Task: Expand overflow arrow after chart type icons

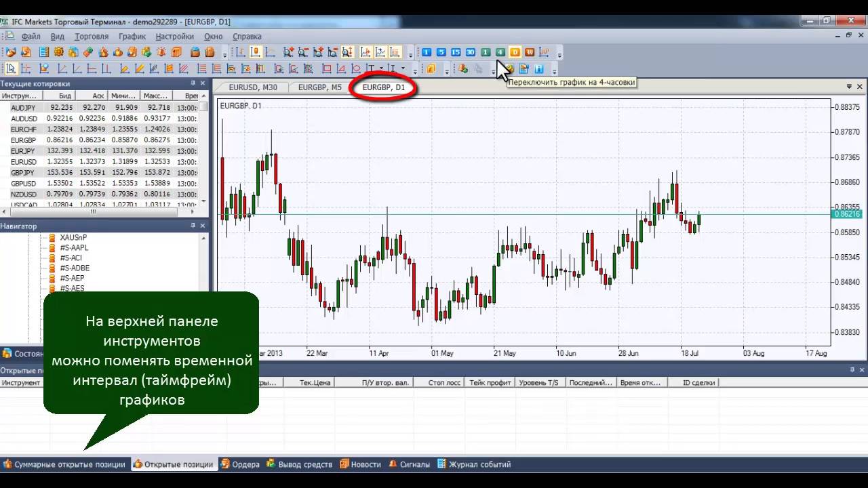Action: tap(411, 54)
